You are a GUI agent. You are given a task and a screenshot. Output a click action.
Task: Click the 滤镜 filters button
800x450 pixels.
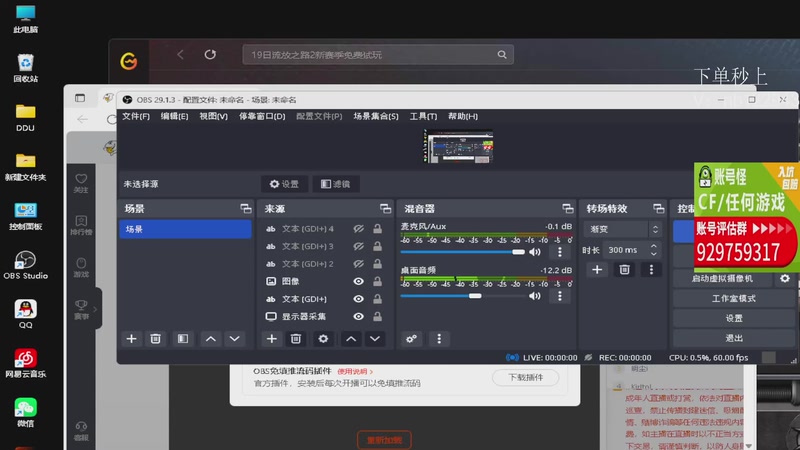click(336, 184)
